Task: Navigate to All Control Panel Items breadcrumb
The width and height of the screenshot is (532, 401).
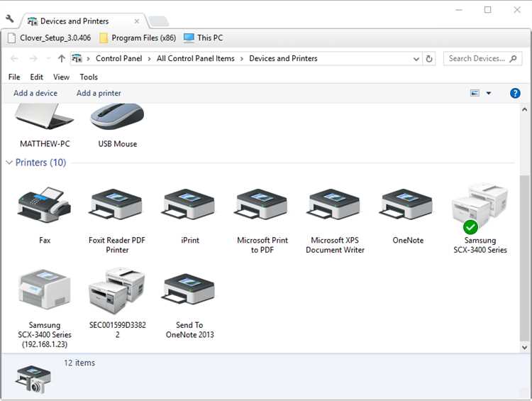Action: point(196,58)
